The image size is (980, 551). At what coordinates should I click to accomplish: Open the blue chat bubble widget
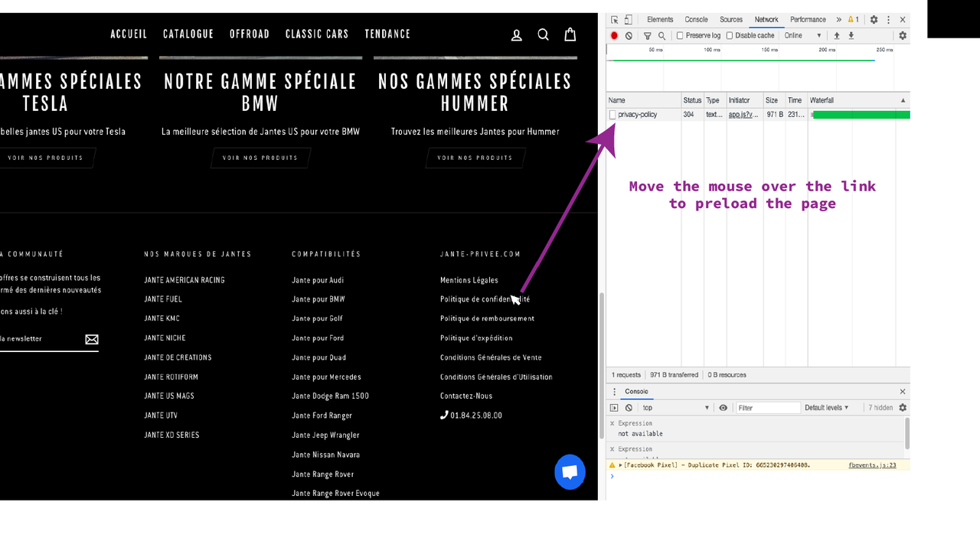tap(570, 472)
